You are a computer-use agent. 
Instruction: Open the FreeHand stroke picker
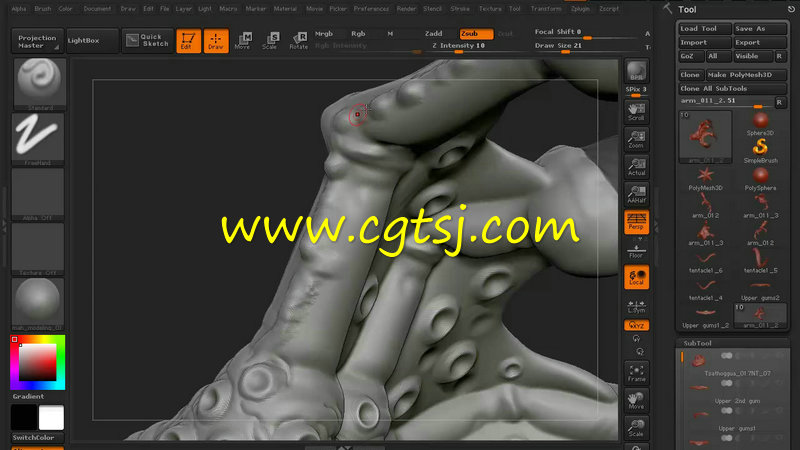tap(38, 139)
